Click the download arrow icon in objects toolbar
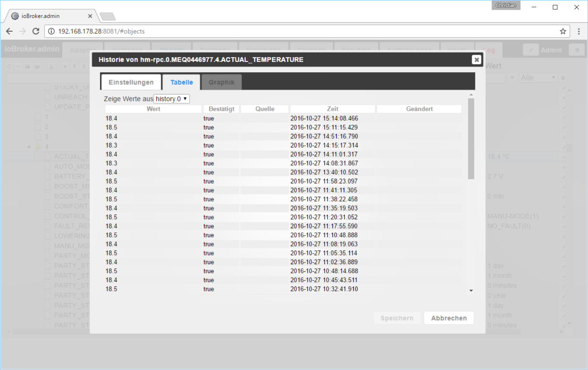 click(x=84, y=67)
